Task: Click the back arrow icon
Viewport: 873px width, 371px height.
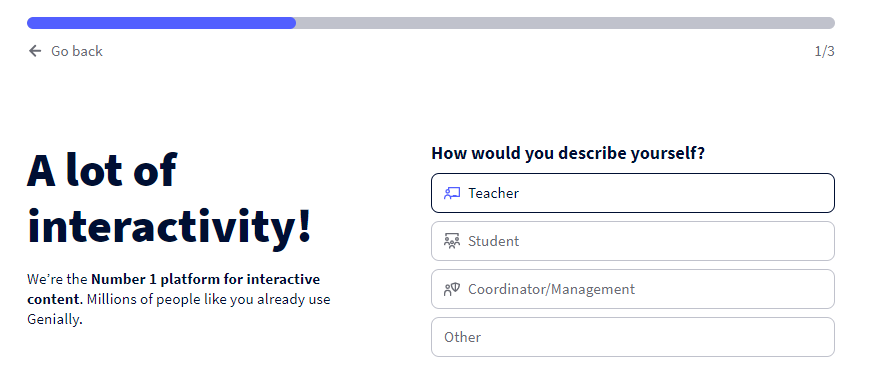Action: (x=35, y=51)
